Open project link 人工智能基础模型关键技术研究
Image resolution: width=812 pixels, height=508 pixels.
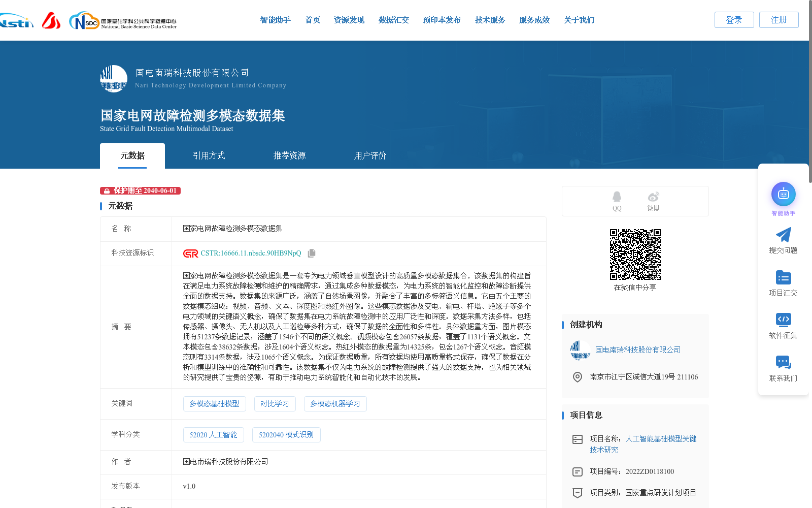point(643,444)
